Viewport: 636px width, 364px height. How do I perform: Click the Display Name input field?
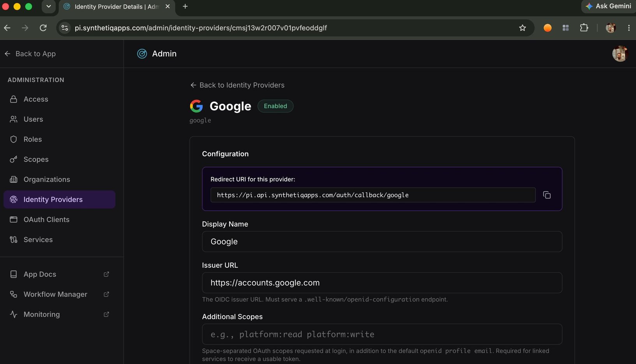point(382,242)
